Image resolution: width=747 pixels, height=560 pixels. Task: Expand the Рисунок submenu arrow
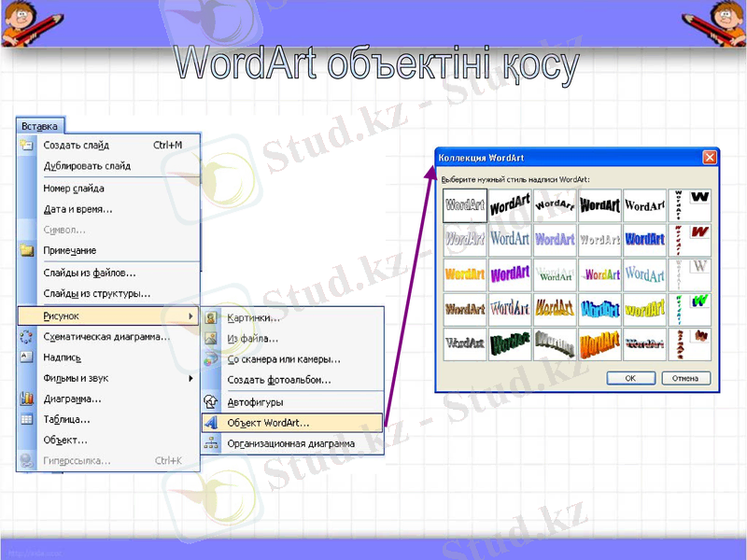191,315
